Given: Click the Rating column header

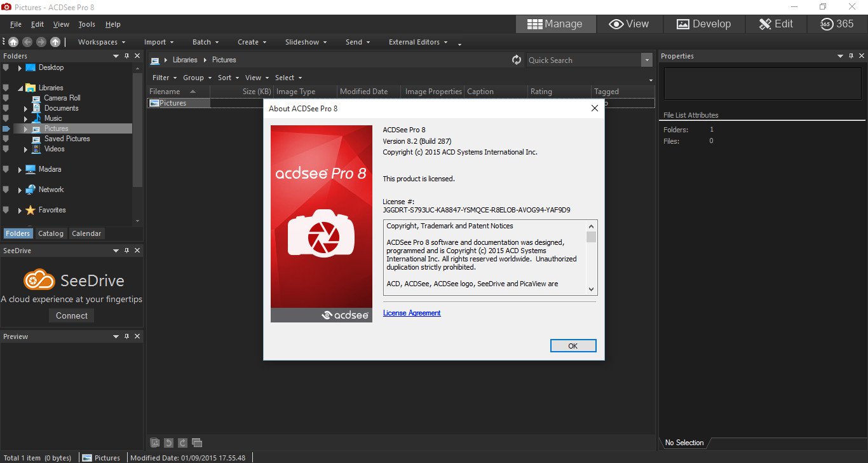Looking at the screenshot, I should tap(559, 92).
